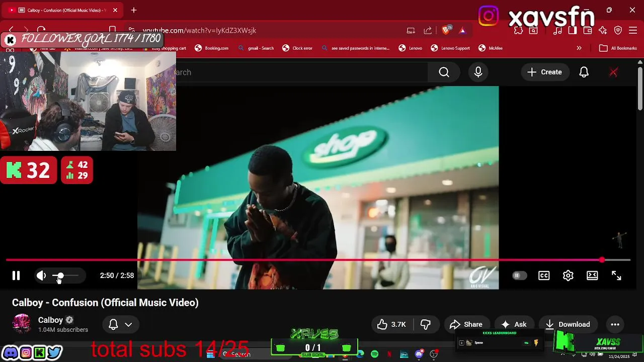Open the see saved passwords bookmark

point(355,48)
